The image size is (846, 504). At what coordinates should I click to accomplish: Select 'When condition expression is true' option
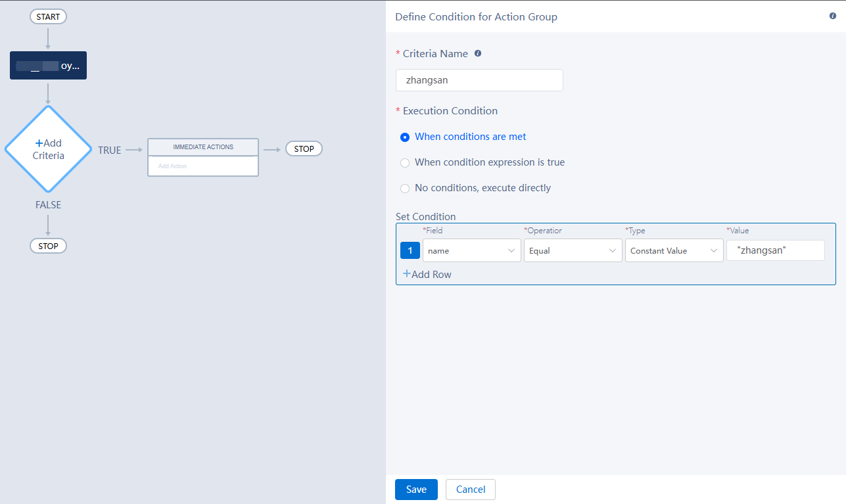click(405, 162)
